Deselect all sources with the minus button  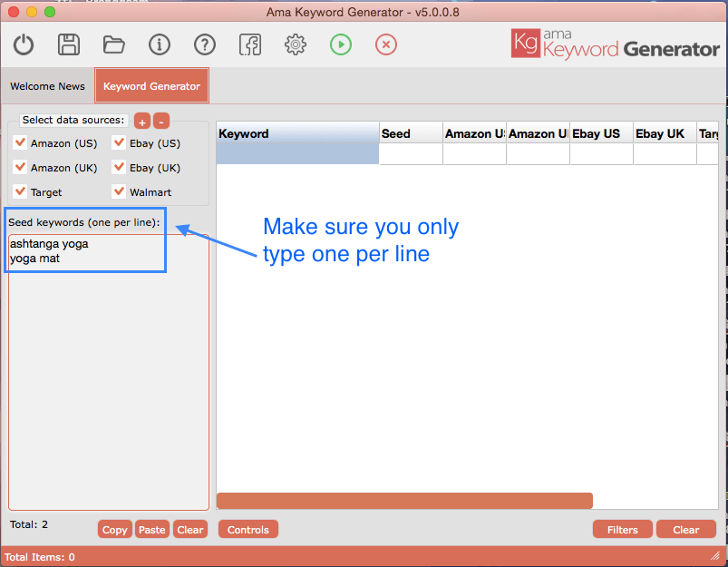click(161, 122)
